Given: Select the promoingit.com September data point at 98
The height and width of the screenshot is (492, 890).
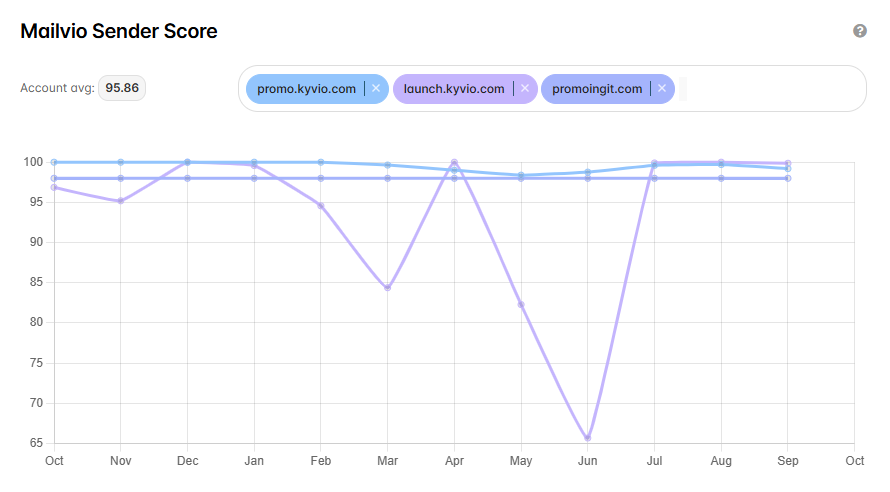Looking at the screenshot, I should 788,178.
